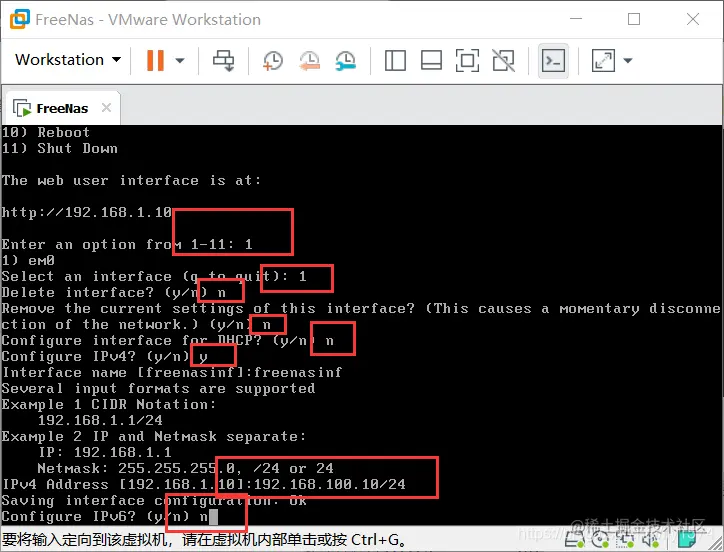Image resolution: width=724 pixels, height=552 pixels.
Task: Send Ctrl+Alt+Del to the virtual machine
Action: [223, 61]
